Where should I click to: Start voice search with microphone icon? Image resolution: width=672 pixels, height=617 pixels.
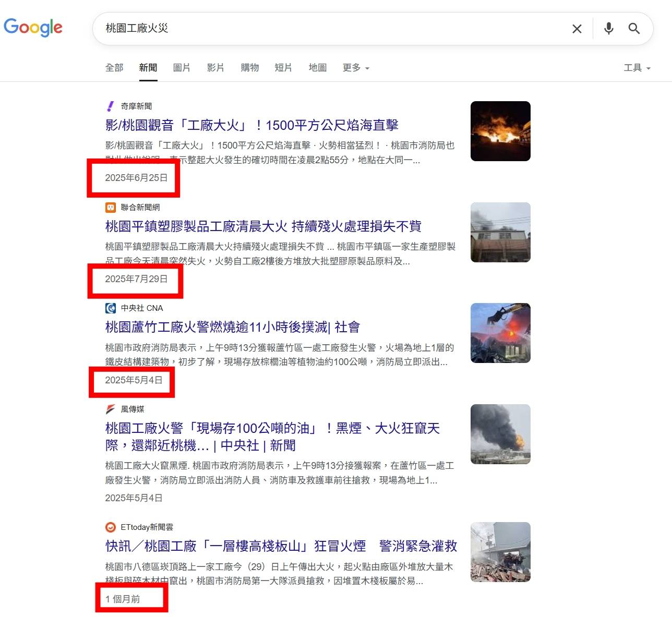coord(608,29)
